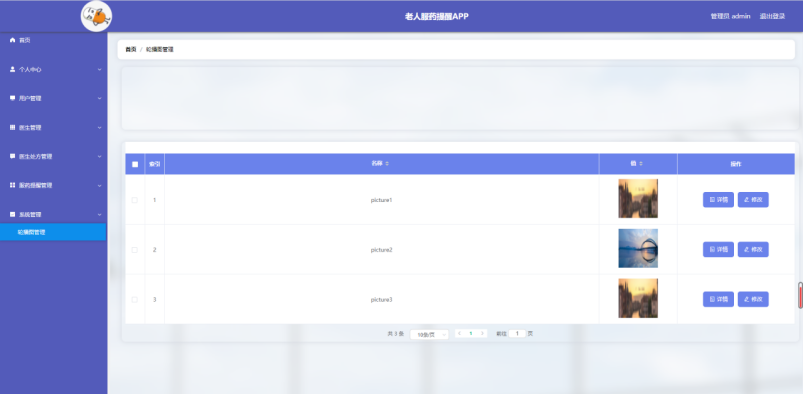The height and width of the screenshot is (394, 803).
Task: Click the grid icon for 医生管理
Action: pyautogui.click(x=12, y=127)
